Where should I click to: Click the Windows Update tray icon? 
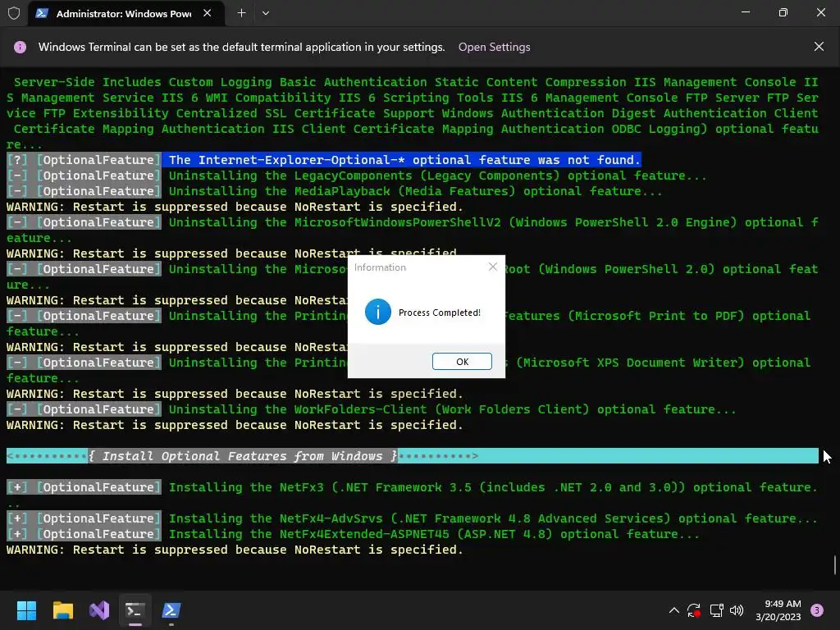tap(694, 610)
